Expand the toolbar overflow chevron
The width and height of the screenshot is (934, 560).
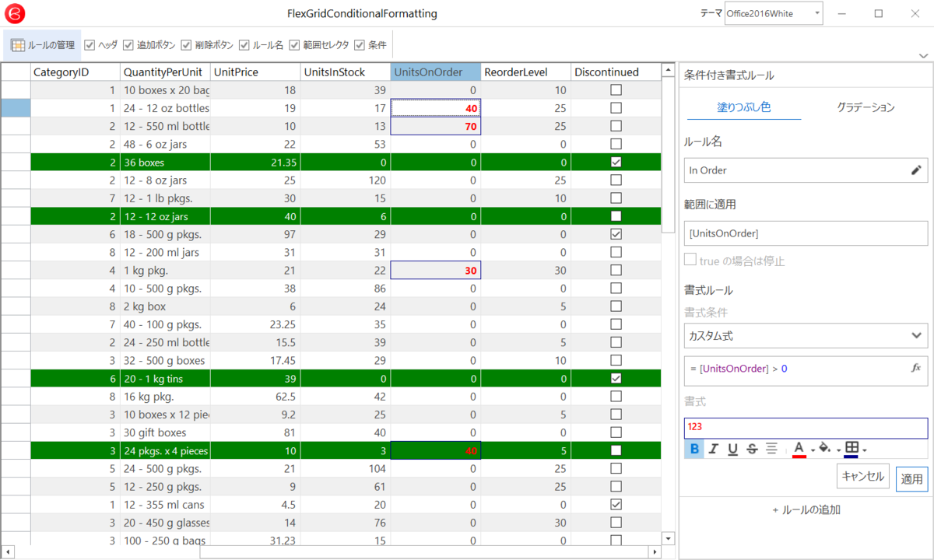pos(922,55)
